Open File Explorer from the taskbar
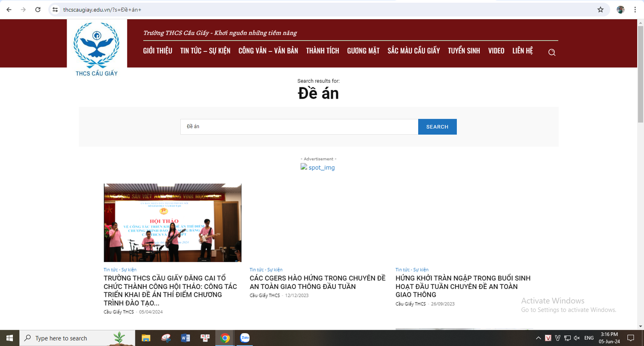 click(x=146, y=338)
